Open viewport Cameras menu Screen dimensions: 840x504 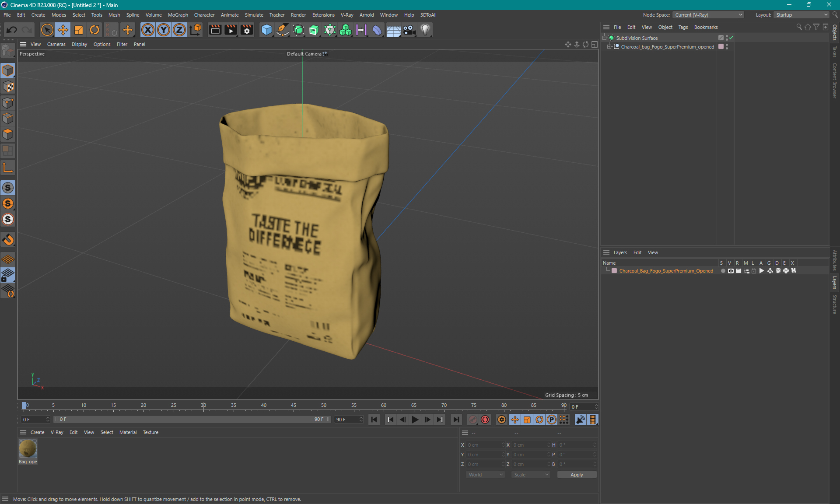56,44
